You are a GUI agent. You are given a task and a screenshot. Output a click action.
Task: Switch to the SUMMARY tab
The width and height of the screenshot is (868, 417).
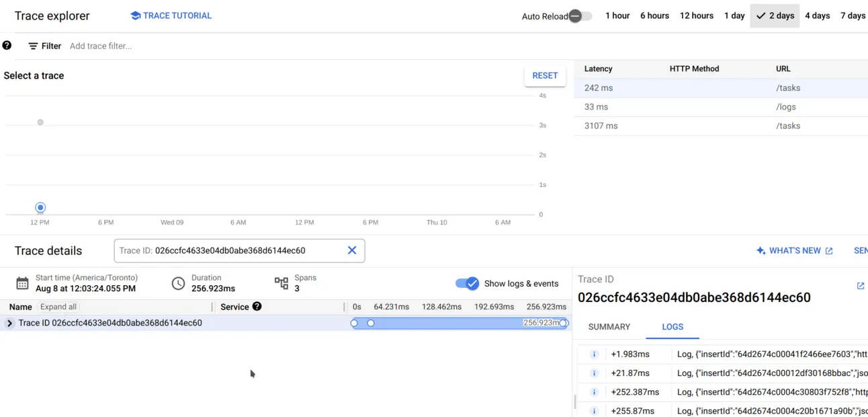click(x=609, y=327)
